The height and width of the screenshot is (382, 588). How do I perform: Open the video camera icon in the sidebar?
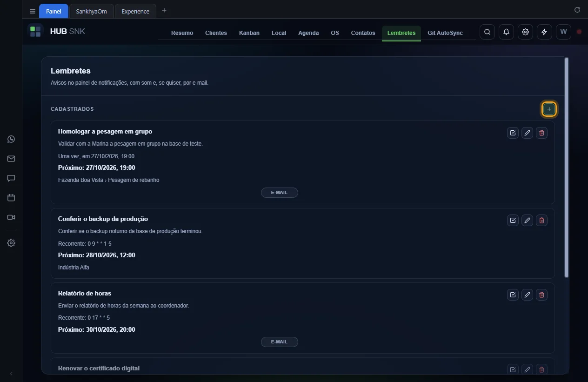[11, 217]
